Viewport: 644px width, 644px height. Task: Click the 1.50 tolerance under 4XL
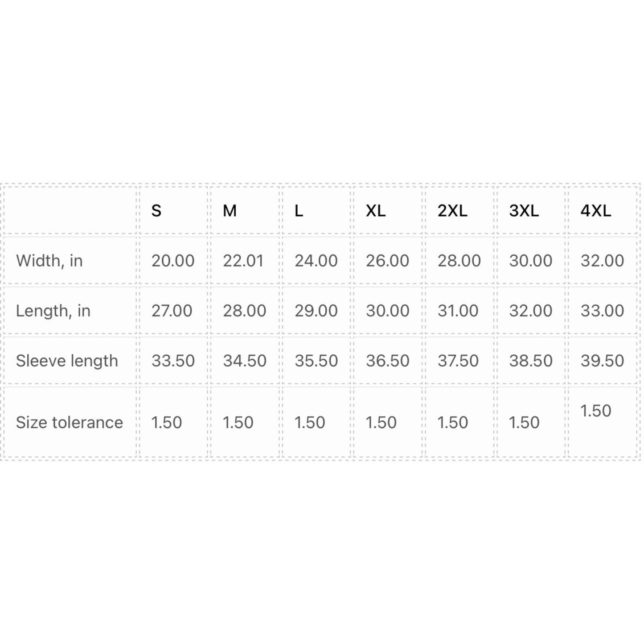tap(595, 410)
